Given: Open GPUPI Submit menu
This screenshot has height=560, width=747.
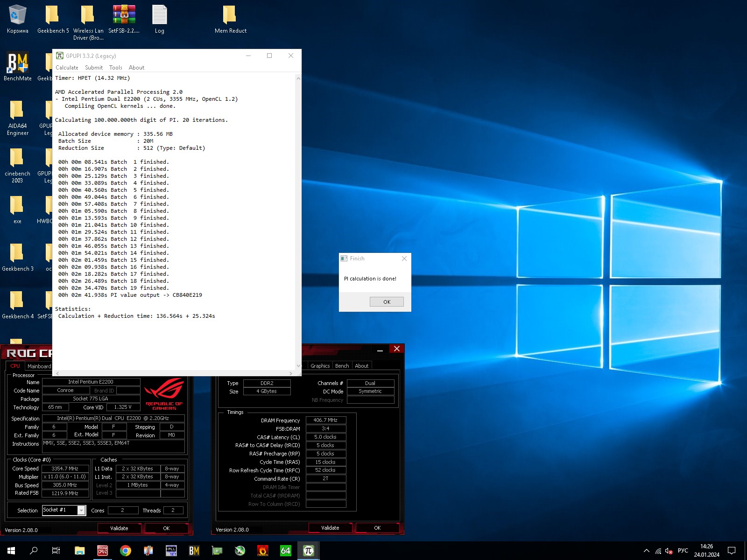Looking at the screenshot, I should 94,68.
